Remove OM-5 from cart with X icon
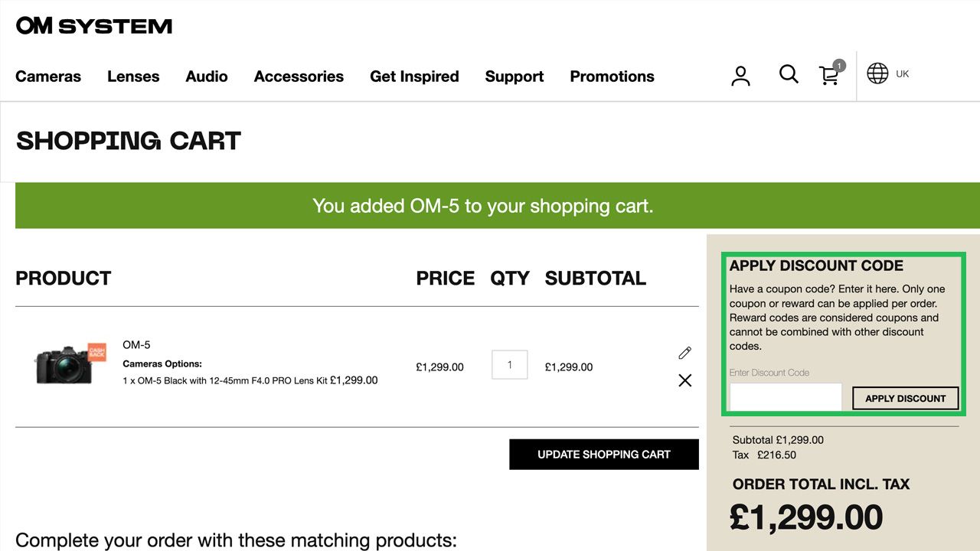 tap(684, 380)
